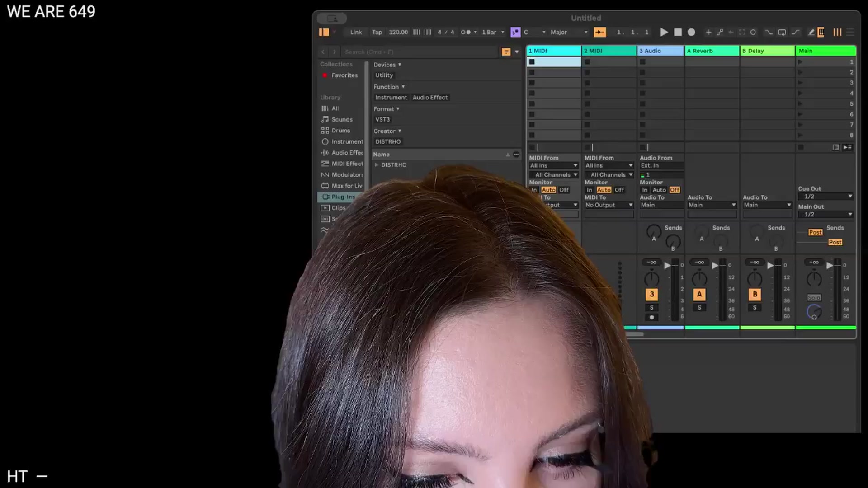Toggle the orange browser filter icon
This screenshot has width=868, height=488.
tap(506, 52)
